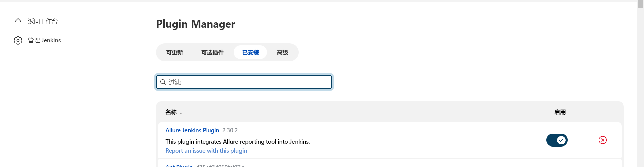Viewport: 644px width, 167px height.
Task: Uninstall Allure plugin with the red X icon
Action: (x=603, y=140)
